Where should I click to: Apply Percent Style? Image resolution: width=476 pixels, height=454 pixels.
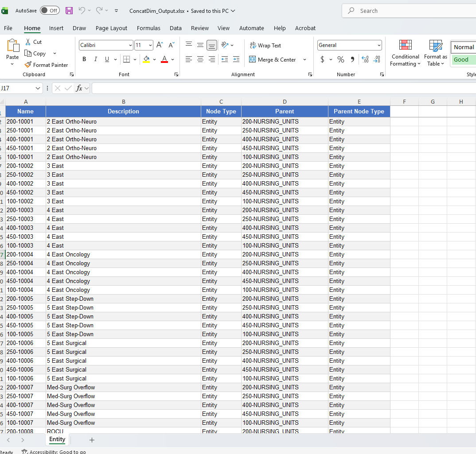pos(341,59)
